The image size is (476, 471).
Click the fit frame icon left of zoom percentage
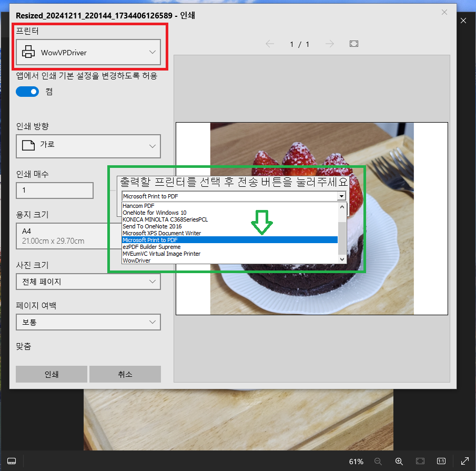pyautogui.click(x=420, y=461)
